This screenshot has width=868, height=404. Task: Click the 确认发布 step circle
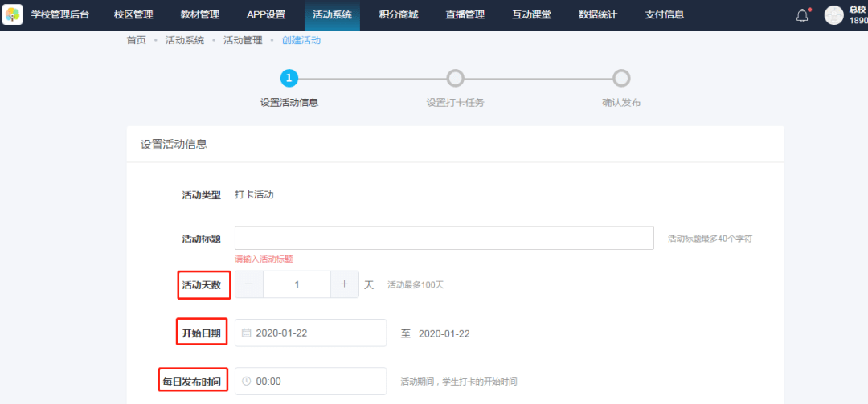pyautogui.click(x=621, y=79)
